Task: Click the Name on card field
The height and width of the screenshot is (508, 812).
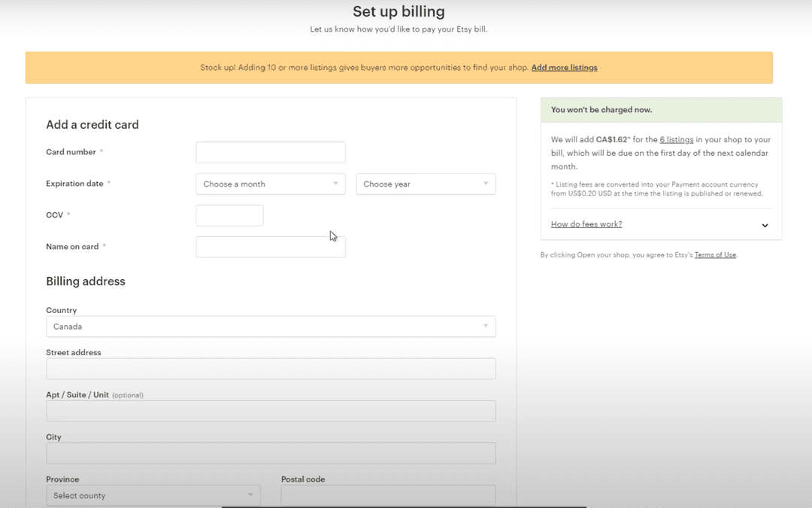Action: coord(271,247)
